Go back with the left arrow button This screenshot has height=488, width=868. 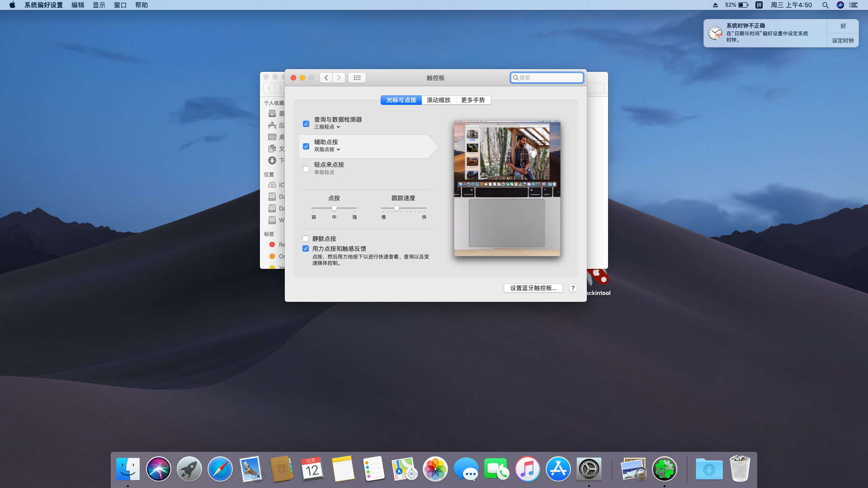pyautogui.click(x=326, y=78)
